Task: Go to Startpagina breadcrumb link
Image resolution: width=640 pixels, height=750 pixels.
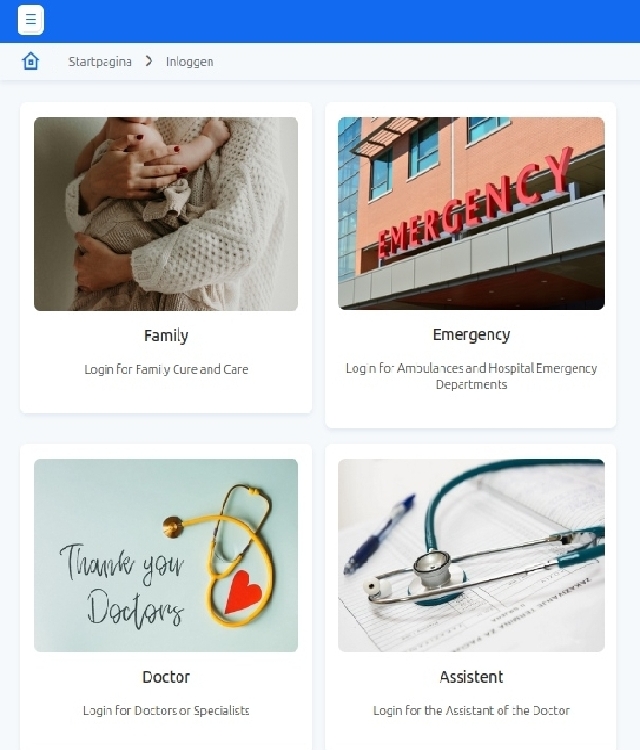Action: pyautogui.click(x=100, y=62)
